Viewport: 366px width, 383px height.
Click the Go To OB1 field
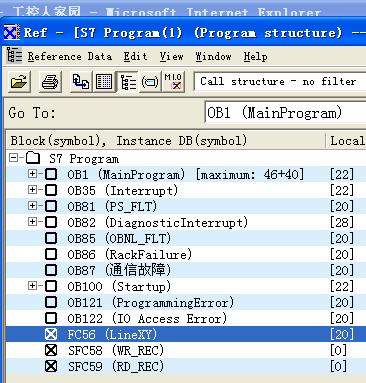click(286, 113)
